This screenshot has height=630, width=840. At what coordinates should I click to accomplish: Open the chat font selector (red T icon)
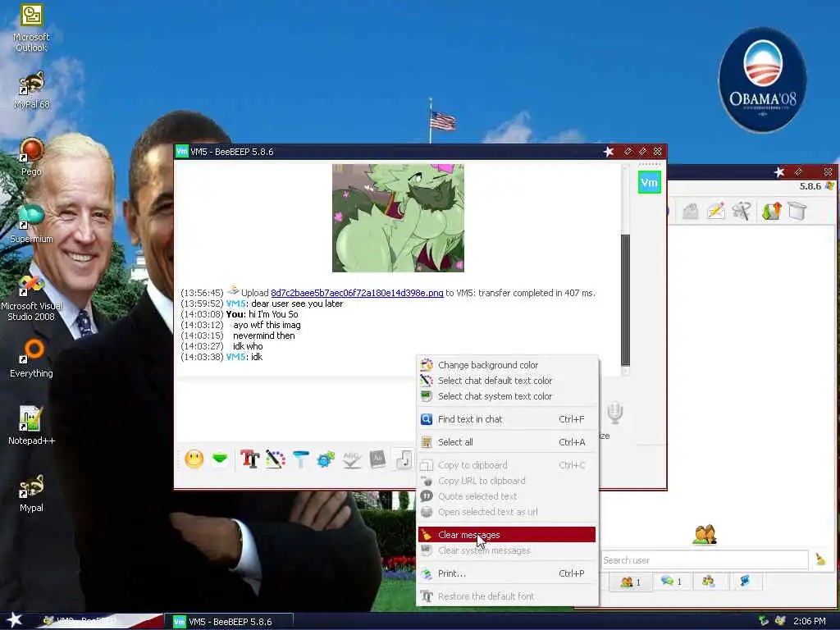point(249,459)
